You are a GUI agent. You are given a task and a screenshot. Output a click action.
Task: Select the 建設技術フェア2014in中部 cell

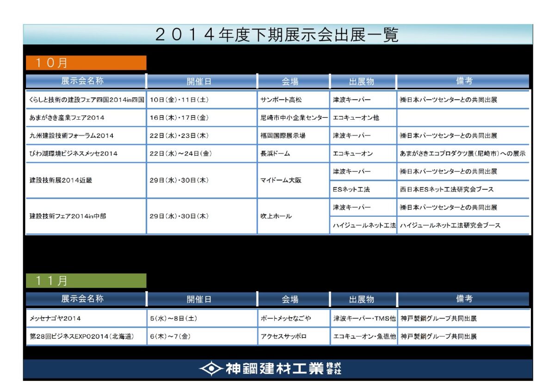click(x=86, y=216)
